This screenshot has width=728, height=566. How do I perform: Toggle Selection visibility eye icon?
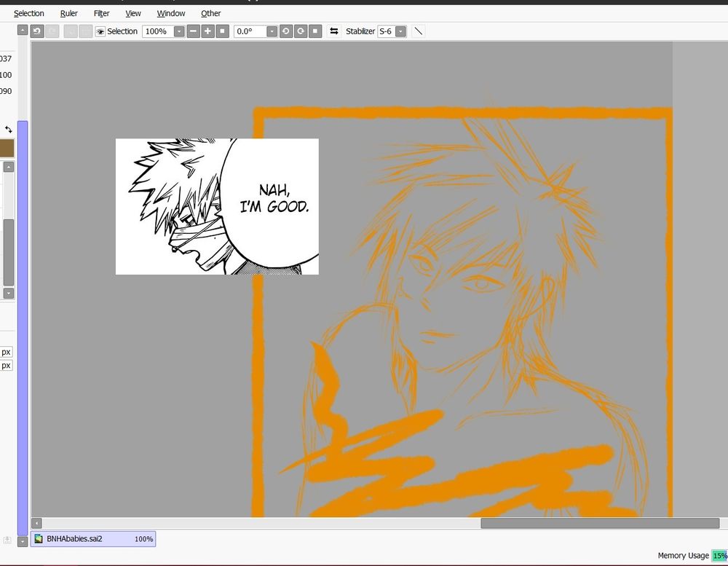pyautogui.click(x=100, y=31)
